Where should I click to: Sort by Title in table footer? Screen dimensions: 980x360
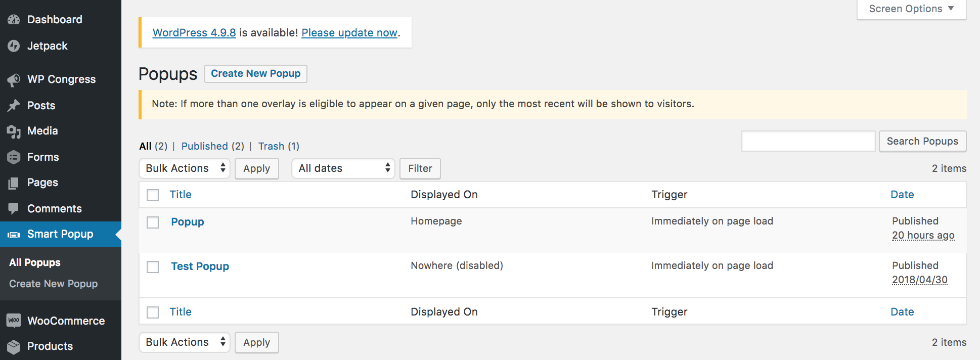[181, 312]
